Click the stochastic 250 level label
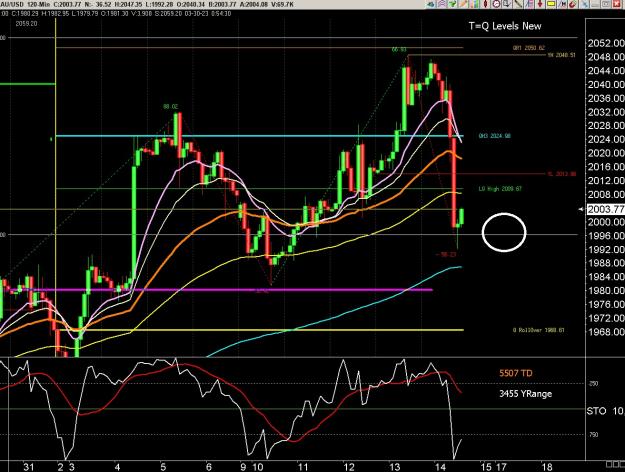Viewport: 625px width, 472px height. [x=594, y=384]
